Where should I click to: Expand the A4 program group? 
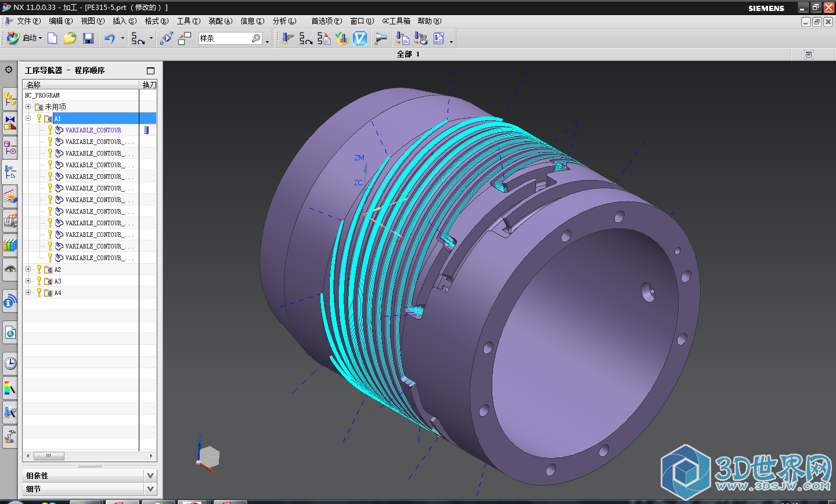click(x=28, y=293)
